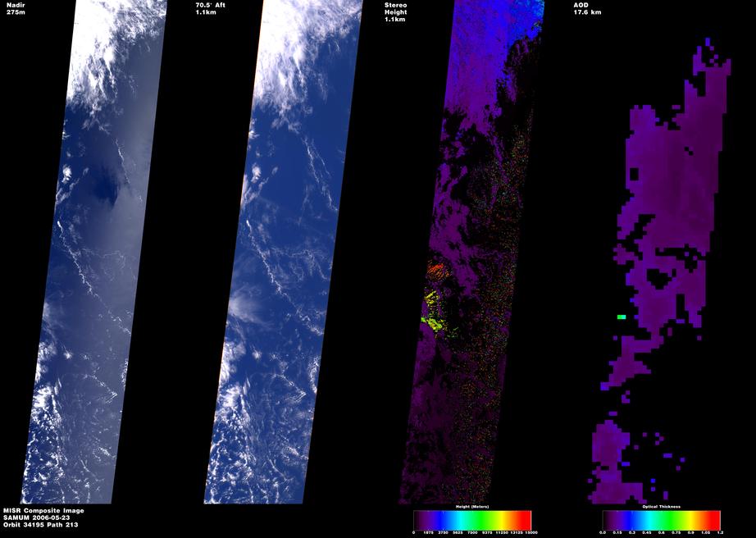
Task: Click the Stereo Height map strip
Action: (471, 252)
